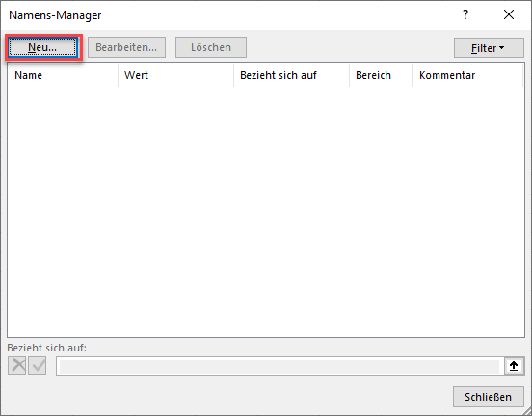
Task: Close the Namens-Manager window with X
Action: coord(509,14)
